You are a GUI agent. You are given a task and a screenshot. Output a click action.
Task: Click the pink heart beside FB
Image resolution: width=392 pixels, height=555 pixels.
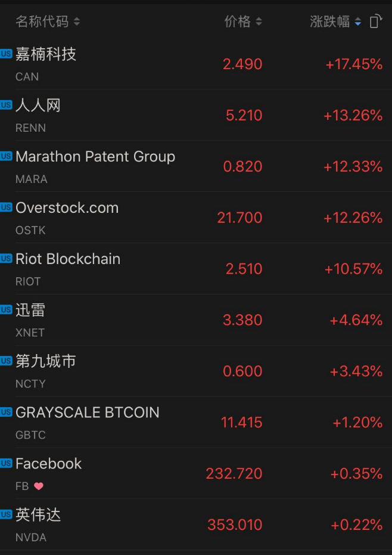[x=39, y=486]
